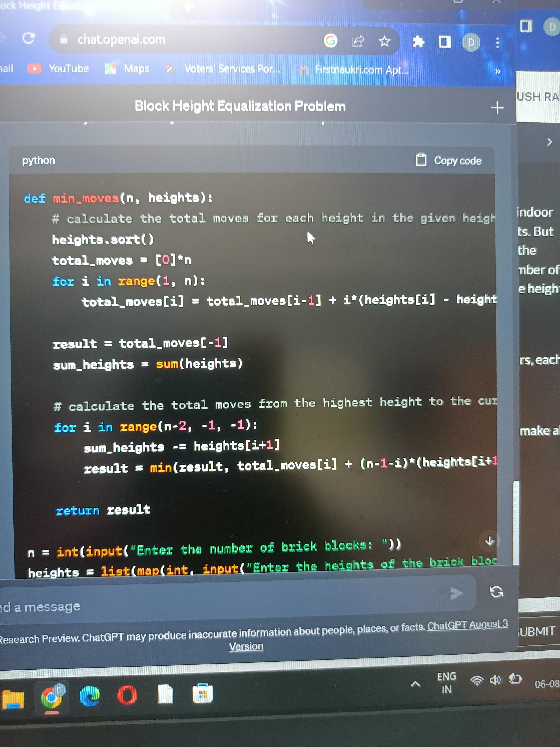Screen dimensions: 560x747
Task: Bookmark page with the star icon
Action: point(385,41)
